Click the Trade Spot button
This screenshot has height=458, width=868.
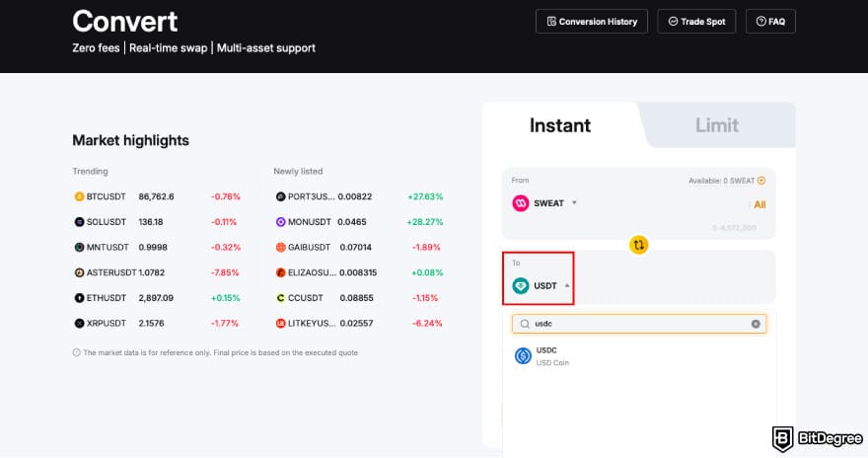coord(696,22)
